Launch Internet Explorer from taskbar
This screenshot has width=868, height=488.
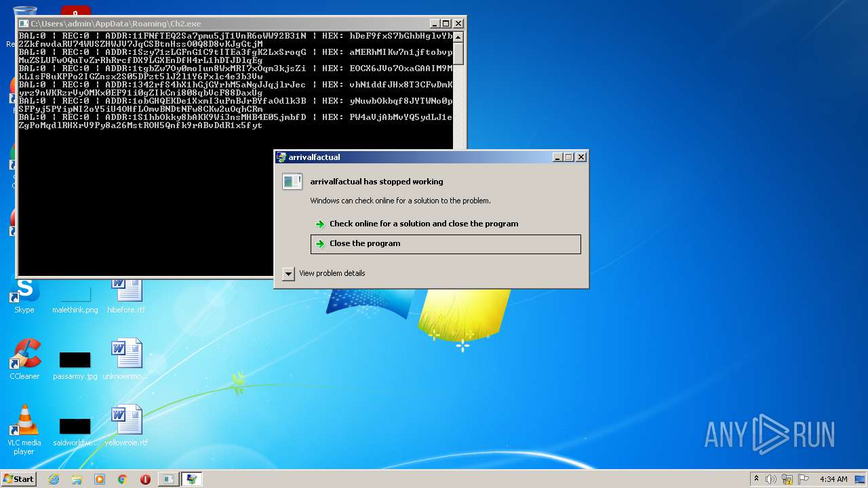click(x=54, y=479)
